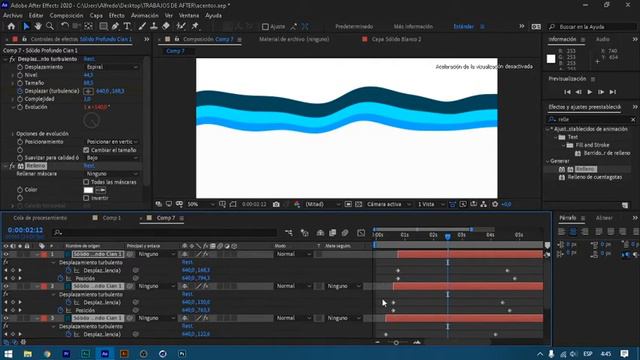Open the Efecto menu
Viewport: 640px width, 360px height.
[117, 16]
